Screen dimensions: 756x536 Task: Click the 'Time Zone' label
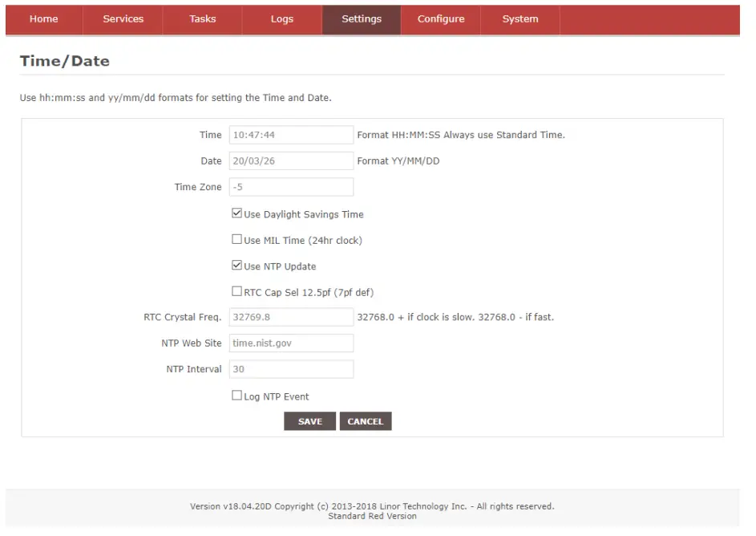coord(198,187)
